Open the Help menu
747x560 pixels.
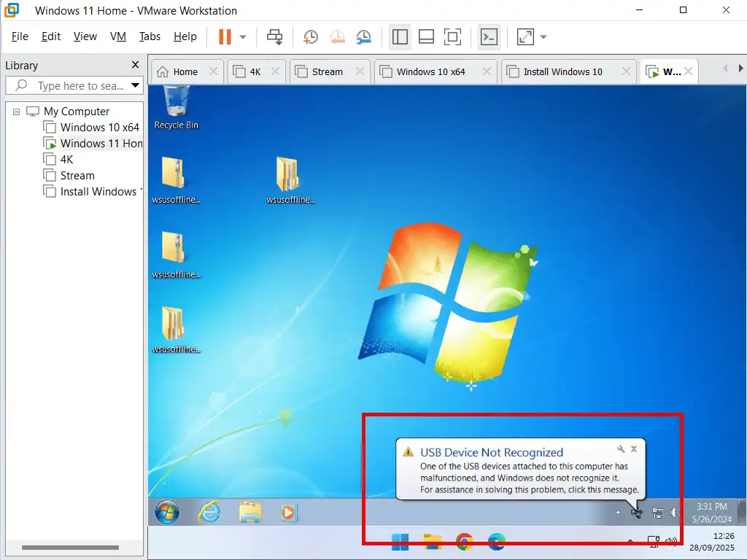(185, 36)
